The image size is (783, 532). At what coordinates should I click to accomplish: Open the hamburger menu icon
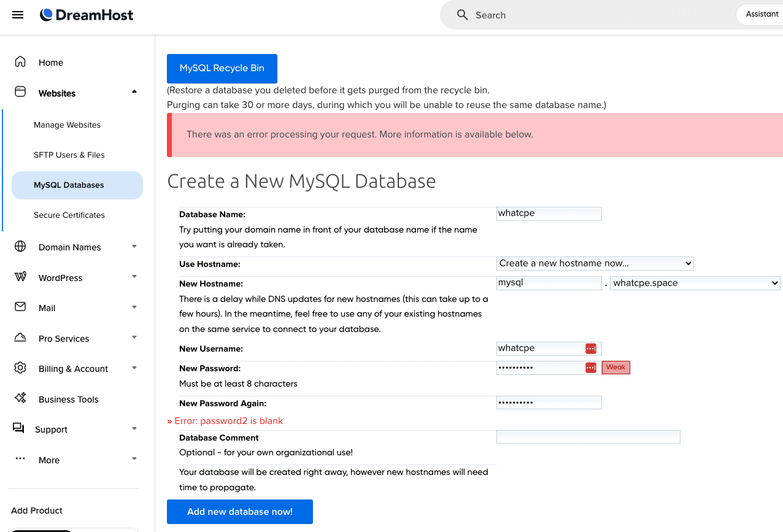[18, 15]
